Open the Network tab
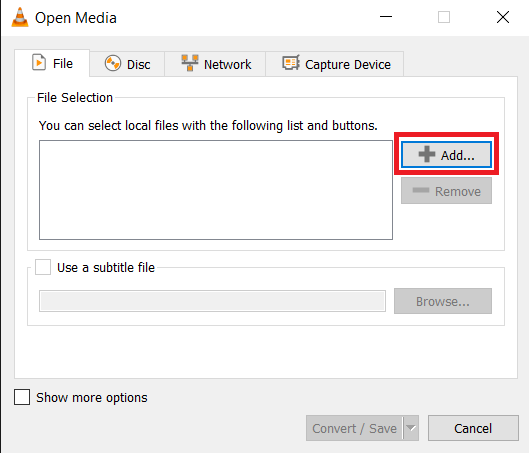529x453 pixels. coord(215,64)
